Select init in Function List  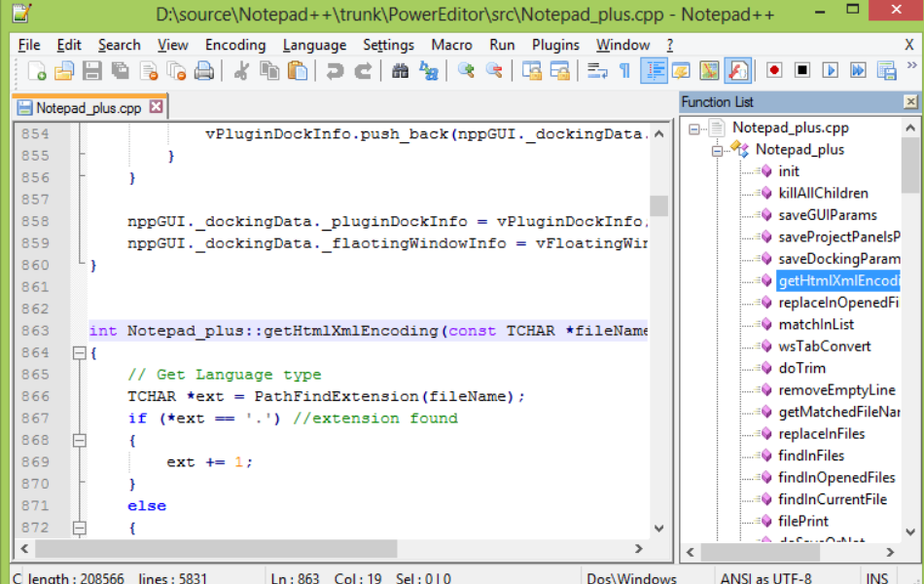coord(789,171)
